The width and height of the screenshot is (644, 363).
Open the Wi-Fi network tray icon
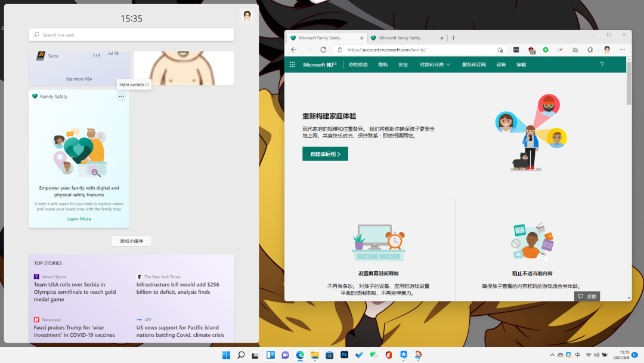[589, 355]
